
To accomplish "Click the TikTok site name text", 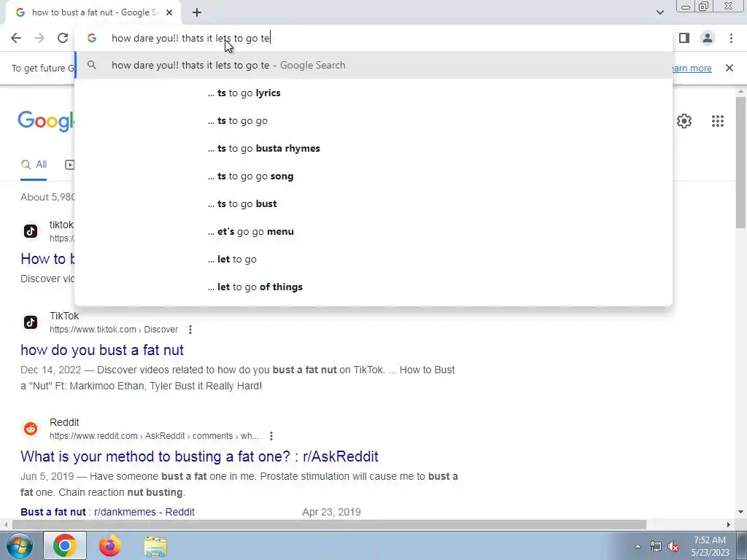I will point(64,316).
